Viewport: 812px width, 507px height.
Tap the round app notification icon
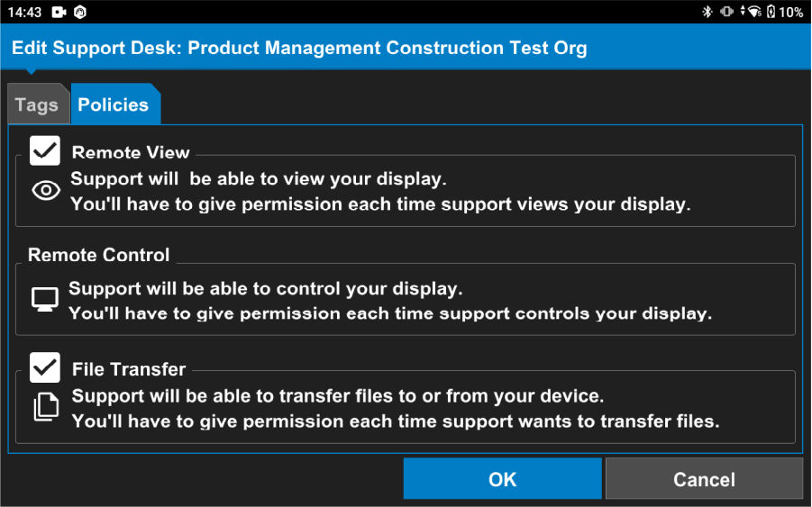(80, 12)
